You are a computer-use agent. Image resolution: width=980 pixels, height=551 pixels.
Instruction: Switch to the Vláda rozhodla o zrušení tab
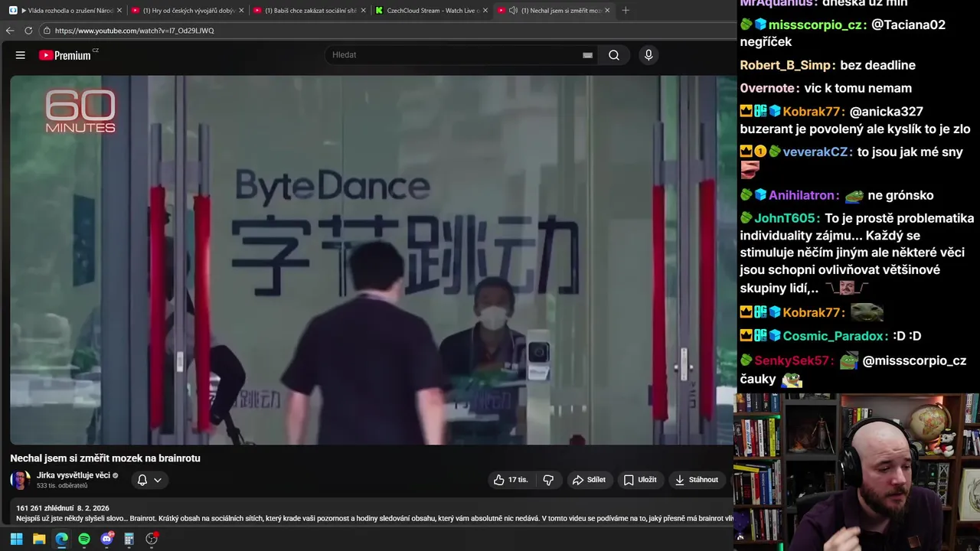65,11
